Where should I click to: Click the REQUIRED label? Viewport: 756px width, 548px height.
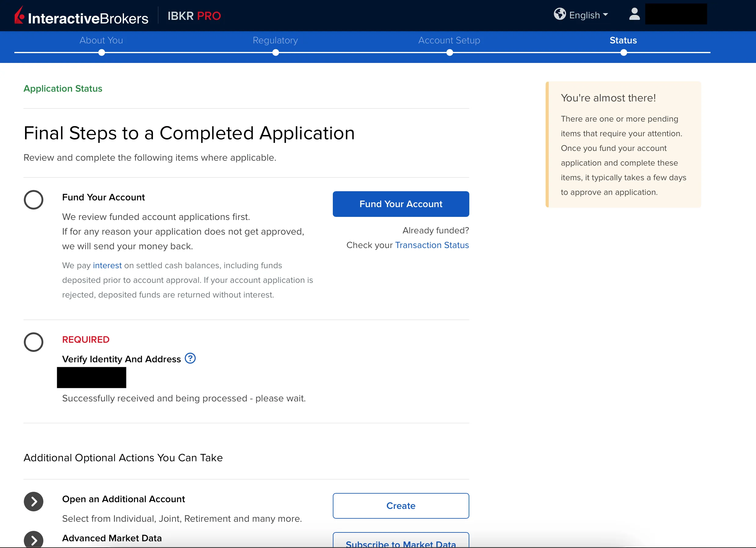pos(86,340)
